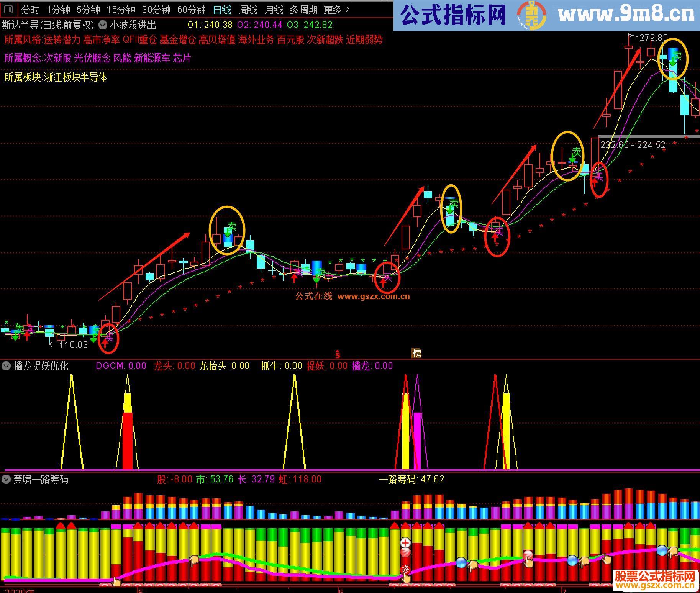Image resolution: width=700 pixels, height=593 pixels.
Task: Click the 股: -8.00 readout
Action: (174, 479)
